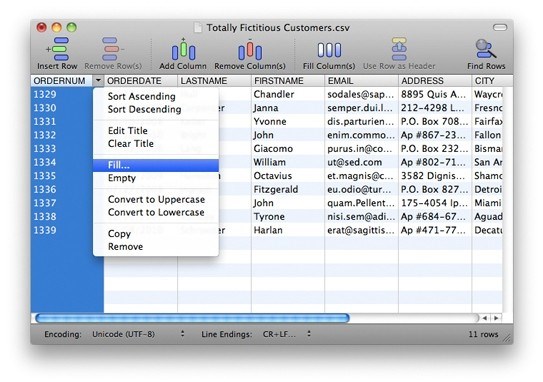Open the Encoding popup selector

click(x=138, y=334)
